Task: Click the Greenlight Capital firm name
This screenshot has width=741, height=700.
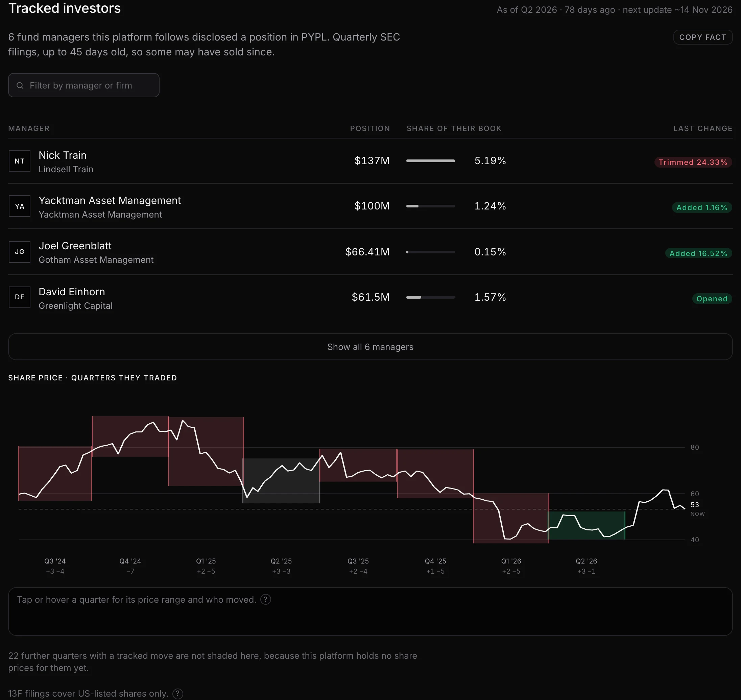Action: coord(75,306)
